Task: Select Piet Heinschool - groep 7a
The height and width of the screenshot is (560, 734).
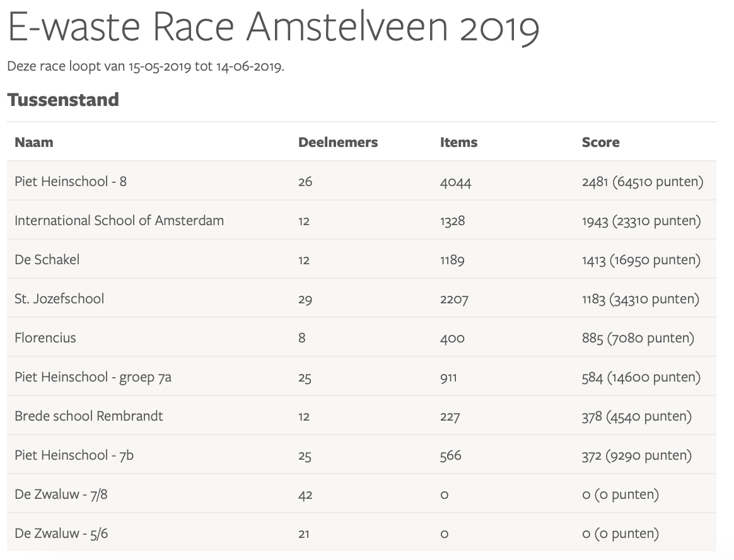Action: click(x=93, y=377)
